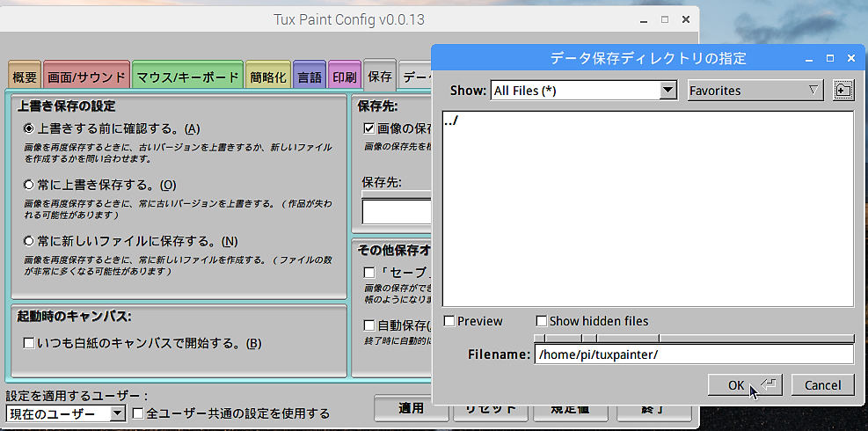Image resolution: width=868 pixels, height=431 pixels.
Task: Open the 現在のユーザー user dropdown
Action: [x=66, y=413]
